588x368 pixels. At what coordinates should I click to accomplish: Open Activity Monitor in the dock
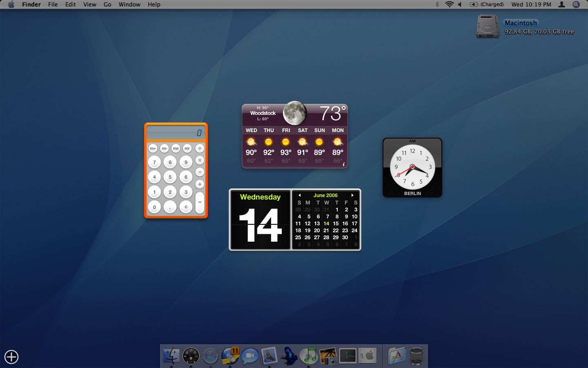pyautogui.click(x=348, y=356)
